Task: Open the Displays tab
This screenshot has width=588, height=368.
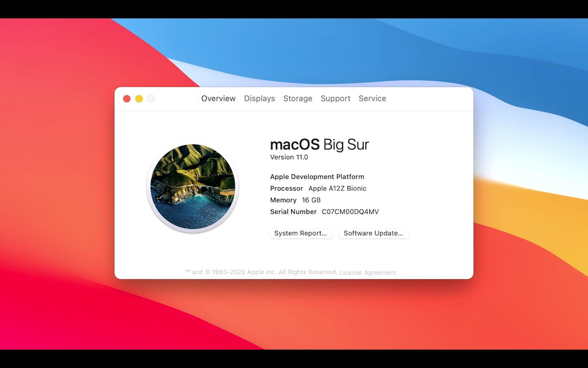Action: pyautogui.click(x=259, y=98)
